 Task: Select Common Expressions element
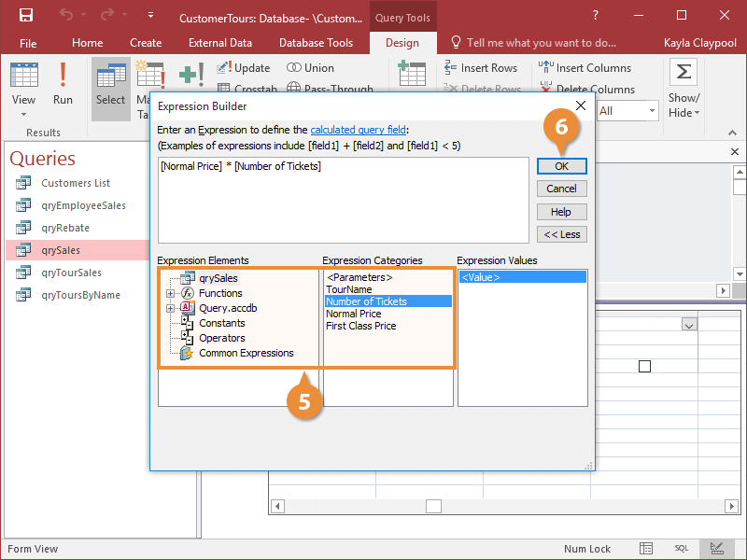point(246,353)
